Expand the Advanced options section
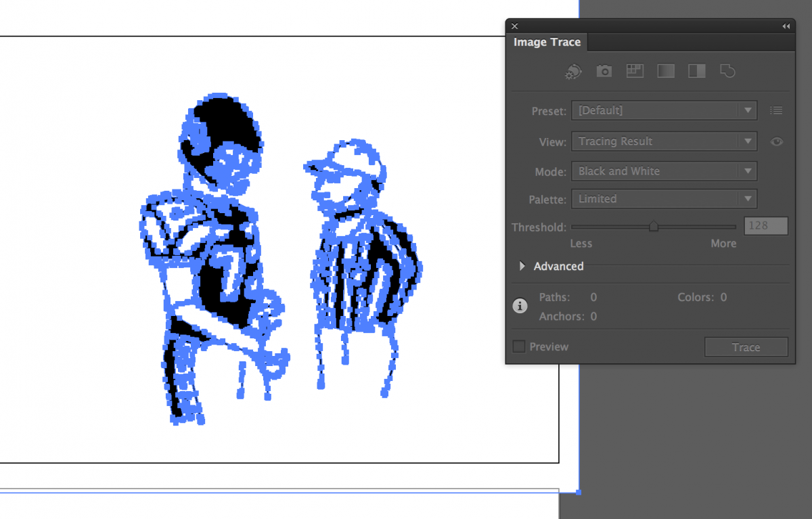 pyautogui.click(x=521, y=266)
